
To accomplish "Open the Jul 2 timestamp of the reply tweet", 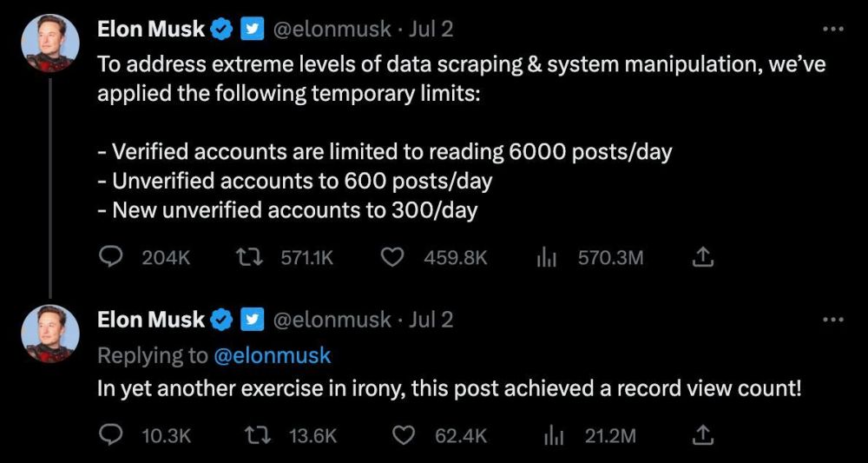I will [x=431, y=320].
